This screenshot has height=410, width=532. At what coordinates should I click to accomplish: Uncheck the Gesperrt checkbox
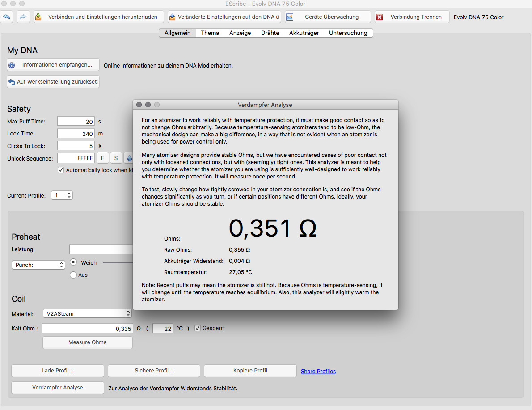point(198,328)
